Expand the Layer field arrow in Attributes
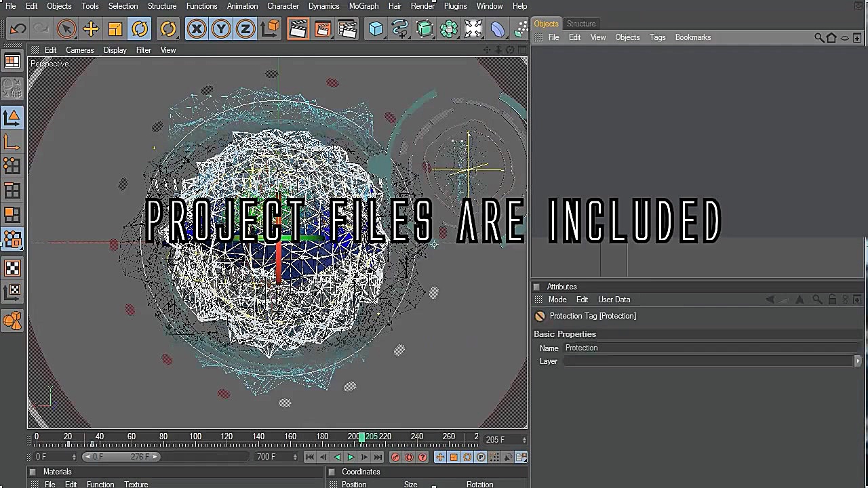The height and width of the screenshot is (488, 868). click(x=857, y=361)
